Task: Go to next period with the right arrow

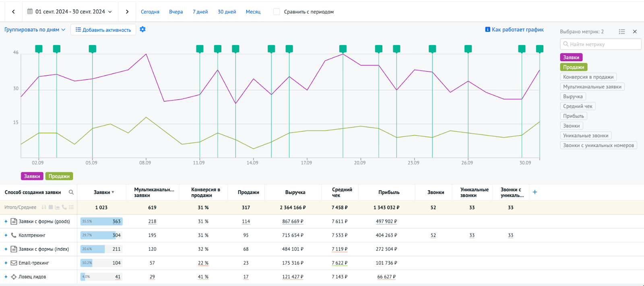Action: point(127,12)
